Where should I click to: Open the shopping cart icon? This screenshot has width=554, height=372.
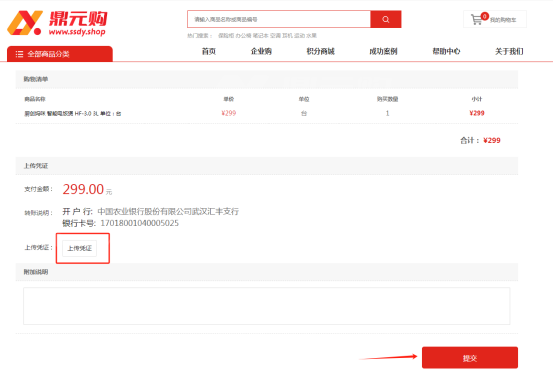pos(477,19)
